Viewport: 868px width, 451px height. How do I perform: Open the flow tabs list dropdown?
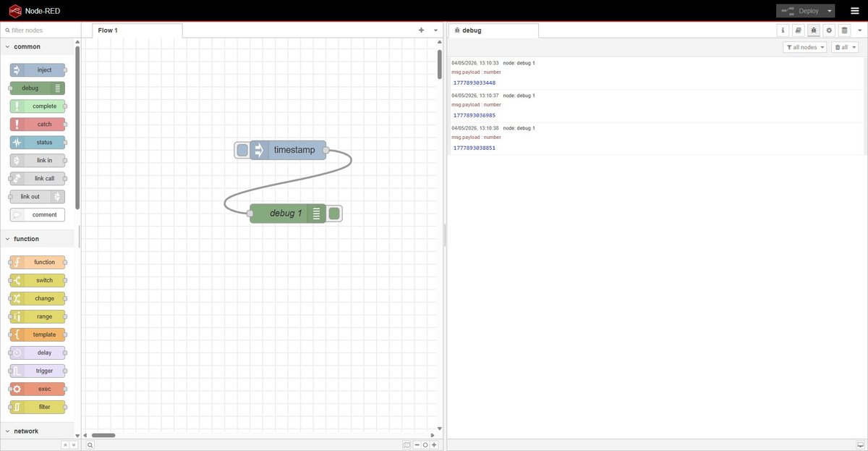point(435,30)
